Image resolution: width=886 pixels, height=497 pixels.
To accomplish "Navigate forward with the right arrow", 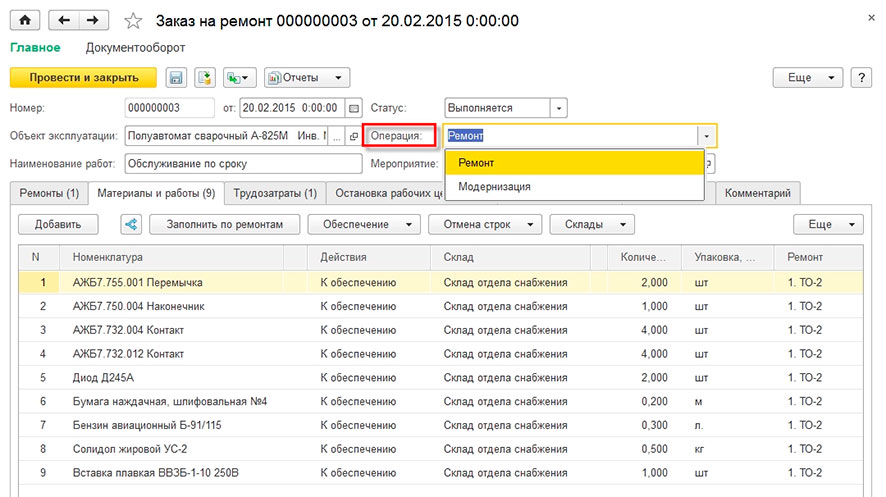I will click(x=93, y=20).
